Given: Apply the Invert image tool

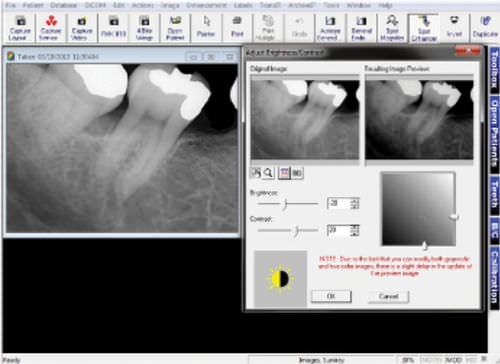Looking at the screenshot, I should 454,28.
